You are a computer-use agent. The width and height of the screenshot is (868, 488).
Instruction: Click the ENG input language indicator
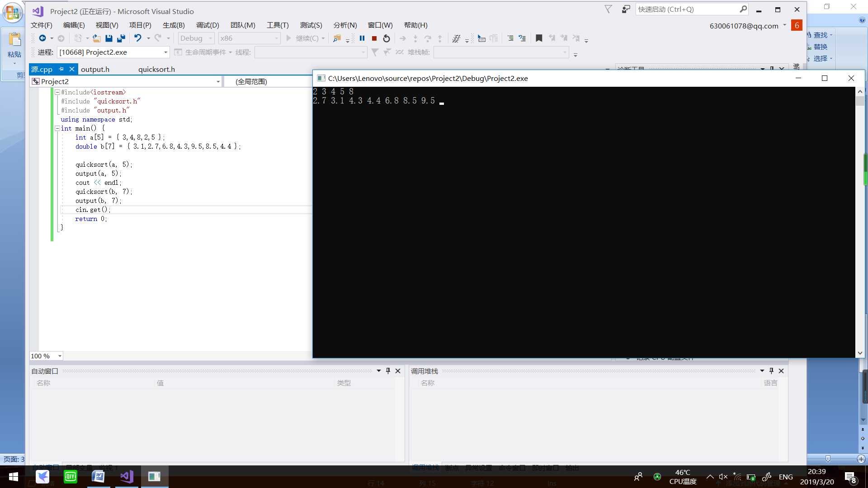tap(786, 477)
